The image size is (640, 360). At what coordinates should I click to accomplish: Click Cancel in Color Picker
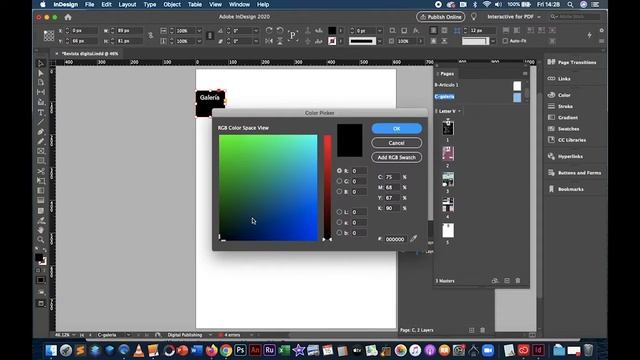pos(397,143)
